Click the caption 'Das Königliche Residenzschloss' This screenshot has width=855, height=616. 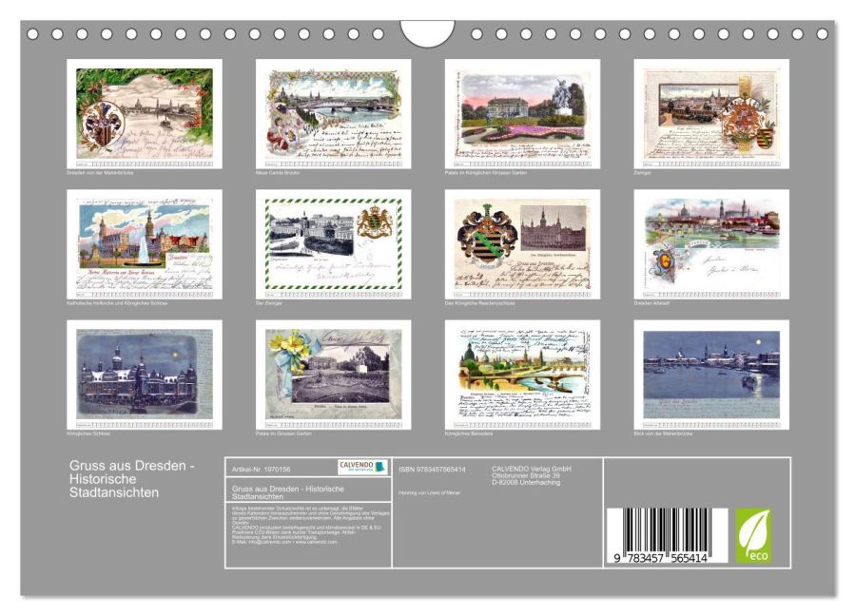click(480, 303)
